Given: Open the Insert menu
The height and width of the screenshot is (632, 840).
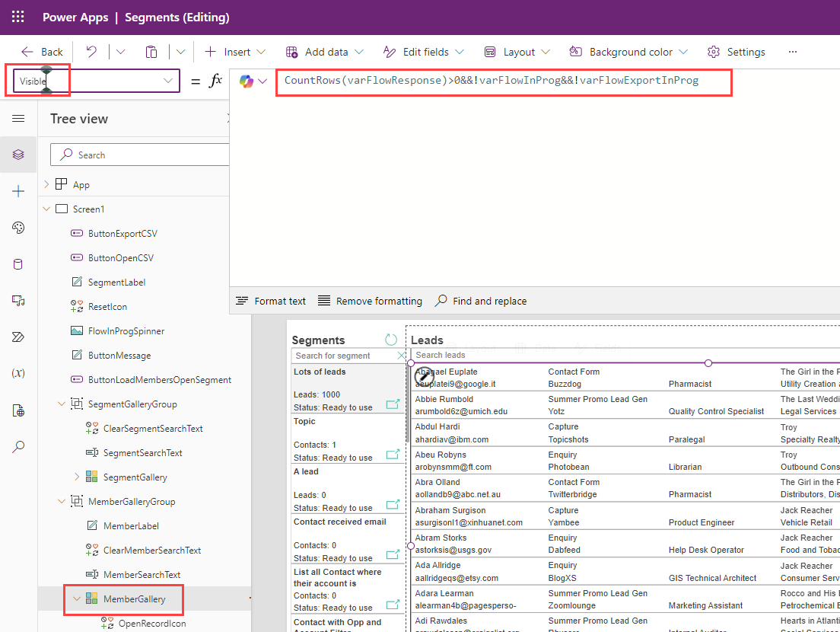Looking at the screenshot, I should pos(235,52).
